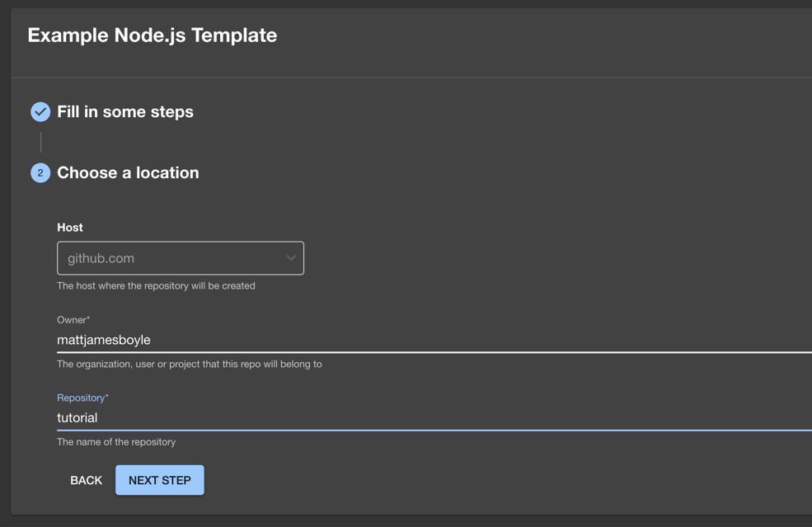
Task: Click the host repository helper text
Action: pyautogui.click(x=156, y=286)
